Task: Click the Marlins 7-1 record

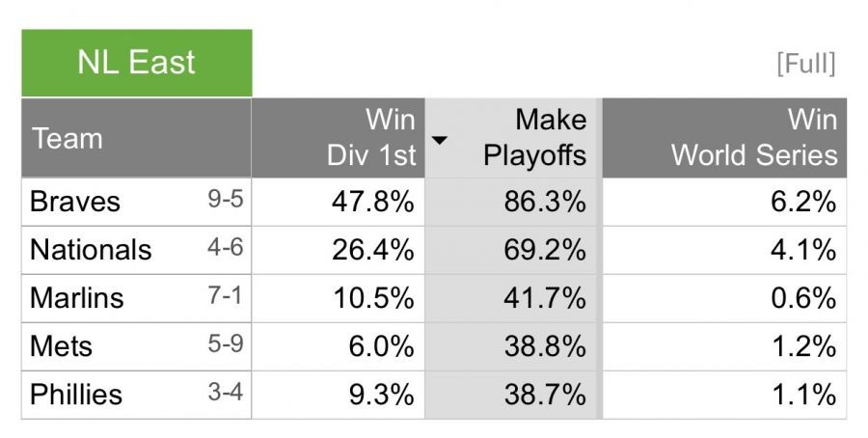Action: pos(225,297)
